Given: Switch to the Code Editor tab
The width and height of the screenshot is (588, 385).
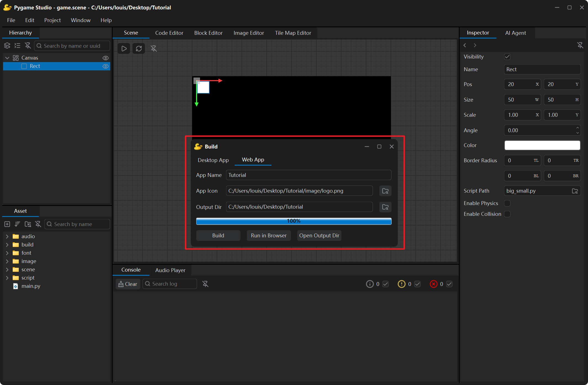Looking at the screenshot, I should [x=169, y=33].
